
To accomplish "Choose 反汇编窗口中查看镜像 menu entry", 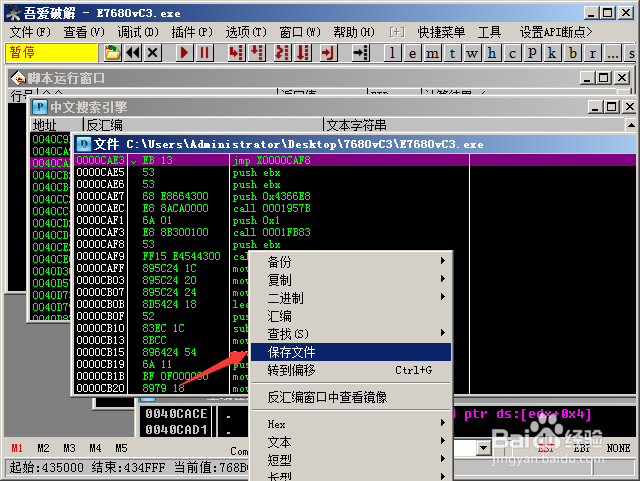I will coord(351,397).
